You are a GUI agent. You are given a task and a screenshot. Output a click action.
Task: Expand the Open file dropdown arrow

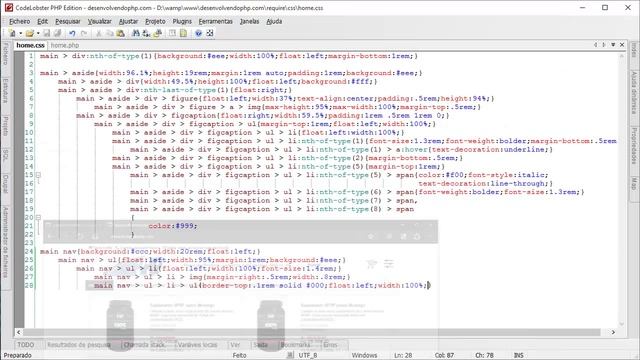pos(38,33)
